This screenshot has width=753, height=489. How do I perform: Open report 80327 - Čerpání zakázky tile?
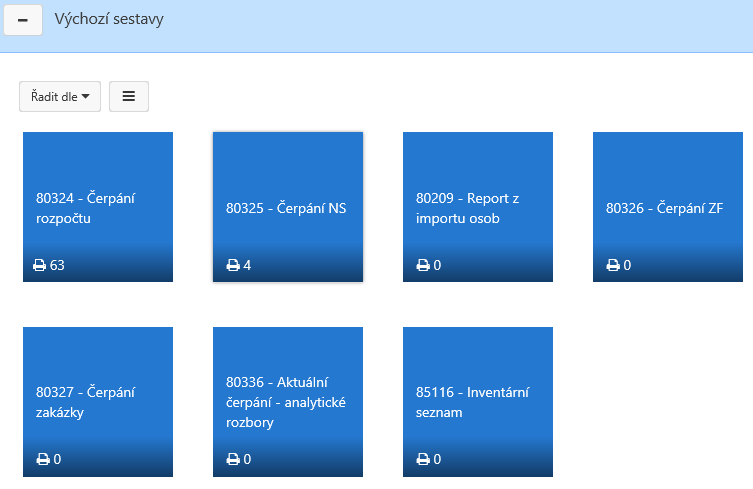(x=98, y=402)
